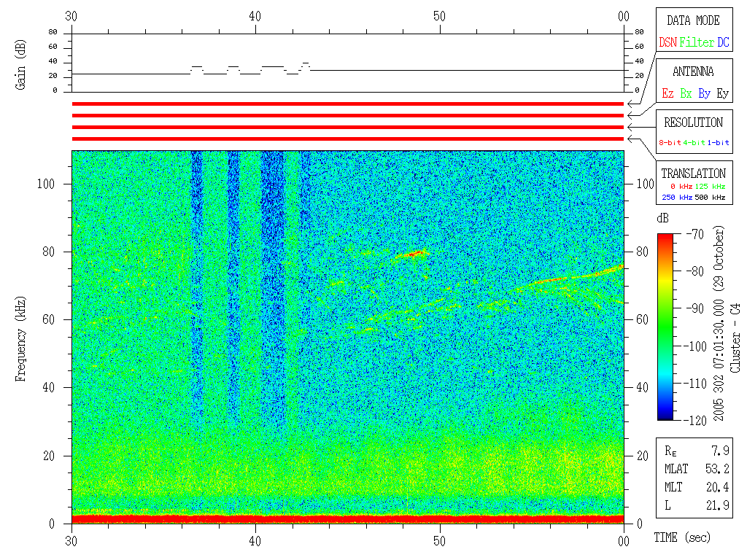
Task: Click the dB colorbar title
Action: 662,218
